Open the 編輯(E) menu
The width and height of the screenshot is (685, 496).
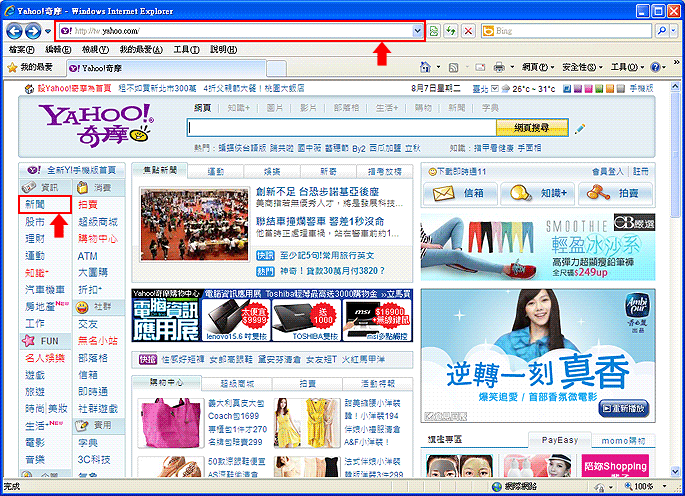click(x=58, y=50)
